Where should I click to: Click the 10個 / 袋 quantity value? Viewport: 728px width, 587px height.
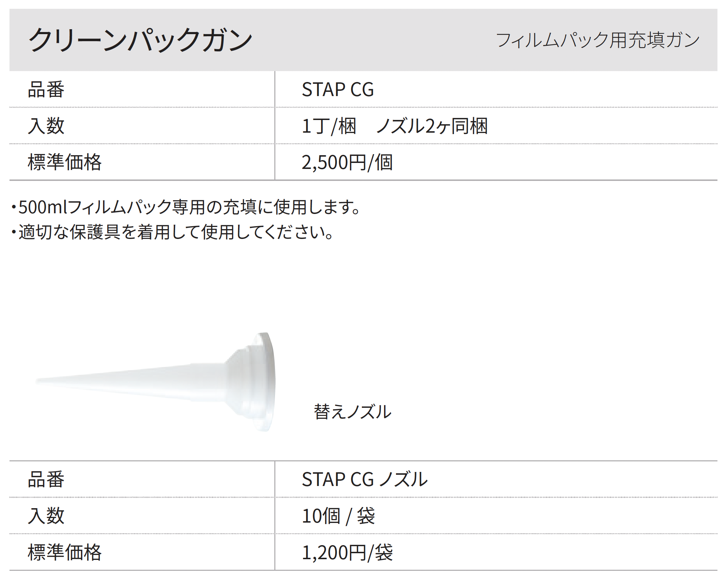pyautogui.click(x=338, y=516)
